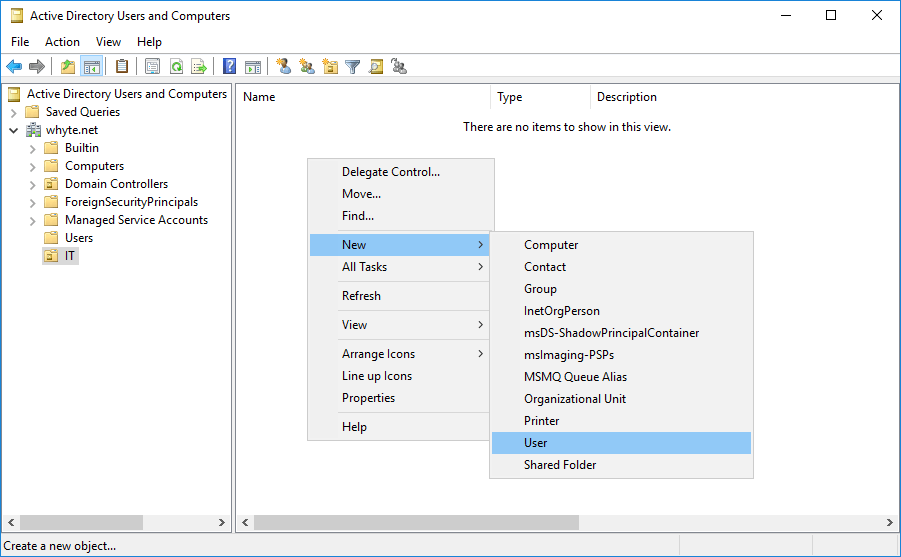Choose msImaging-PSPs from New submenu
901x557 pixels.
click(x=621, y=355)
